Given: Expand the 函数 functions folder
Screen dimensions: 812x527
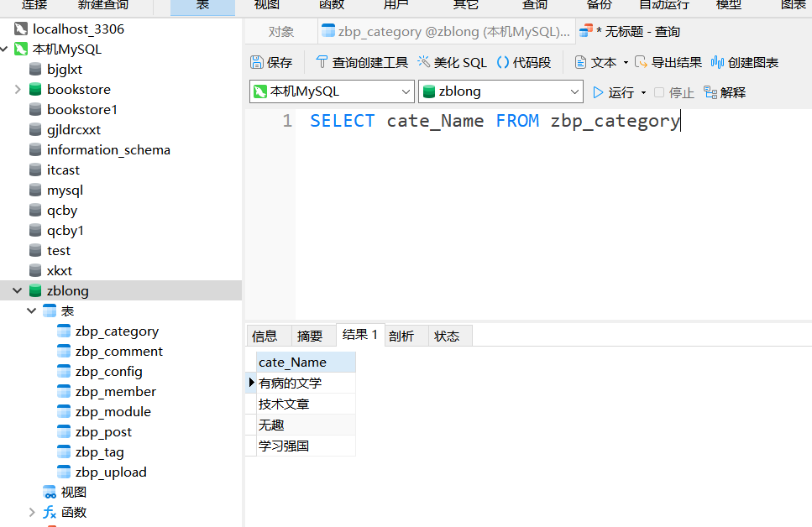Looking at the screenshot, I should pos(32,512).
